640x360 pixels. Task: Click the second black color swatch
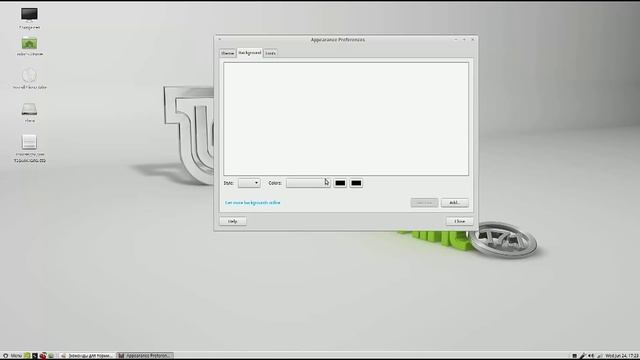pos(356,183)
